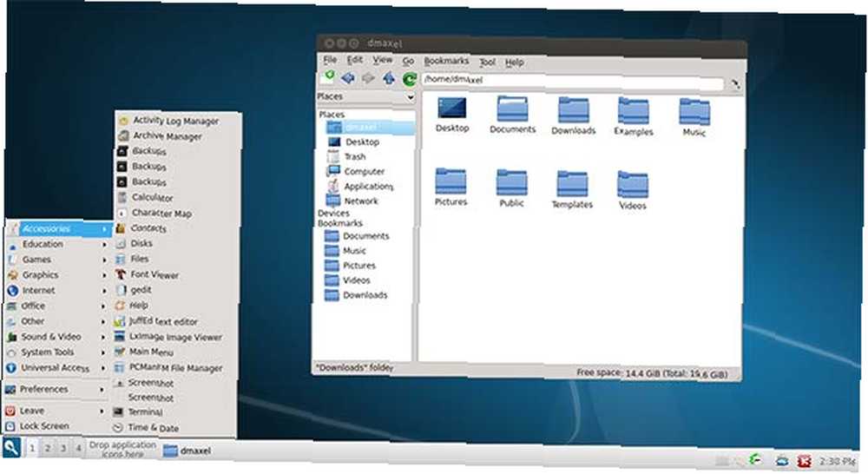The height and width of the screenshot is (474, 868).
Task: Open the Templates folder icon
Action: [x=572, y=189]
